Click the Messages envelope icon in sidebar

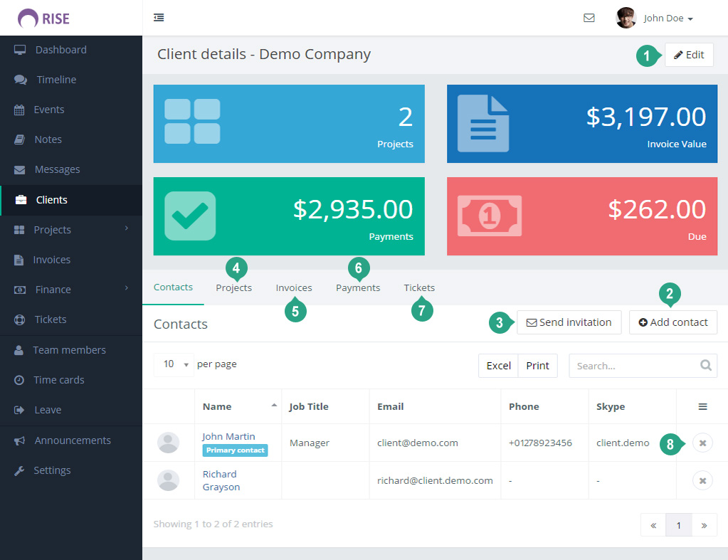[x=19, y=169]
